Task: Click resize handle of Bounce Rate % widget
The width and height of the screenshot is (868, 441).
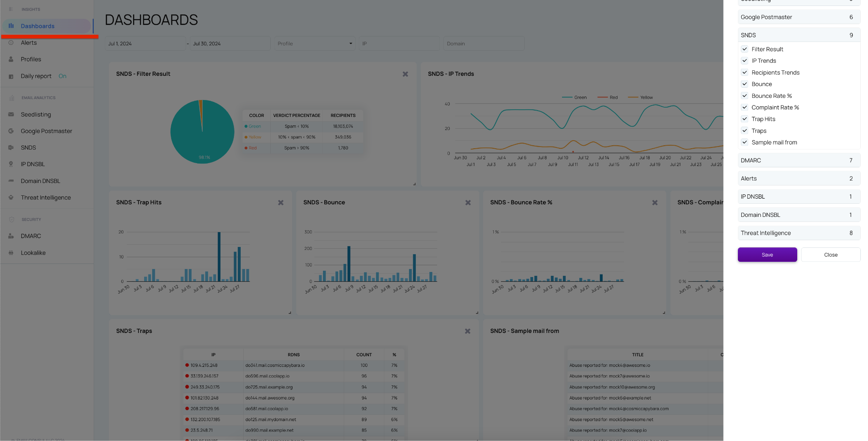Action: [664, 313]
